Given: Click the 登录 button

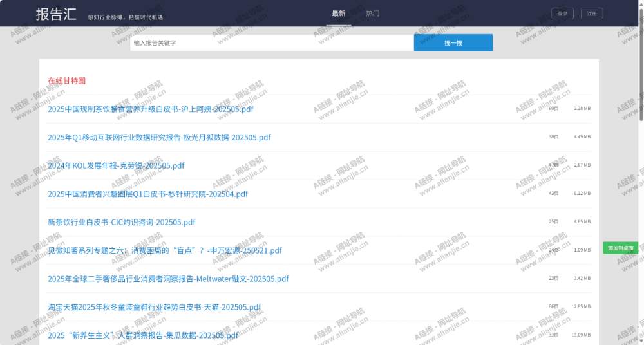Looking at the screenshot, I should [563, 14].
